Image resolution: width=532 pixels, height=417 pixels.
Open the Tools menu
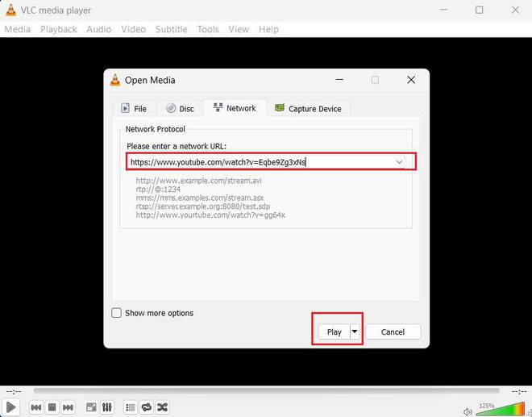[x=208, y=29]
